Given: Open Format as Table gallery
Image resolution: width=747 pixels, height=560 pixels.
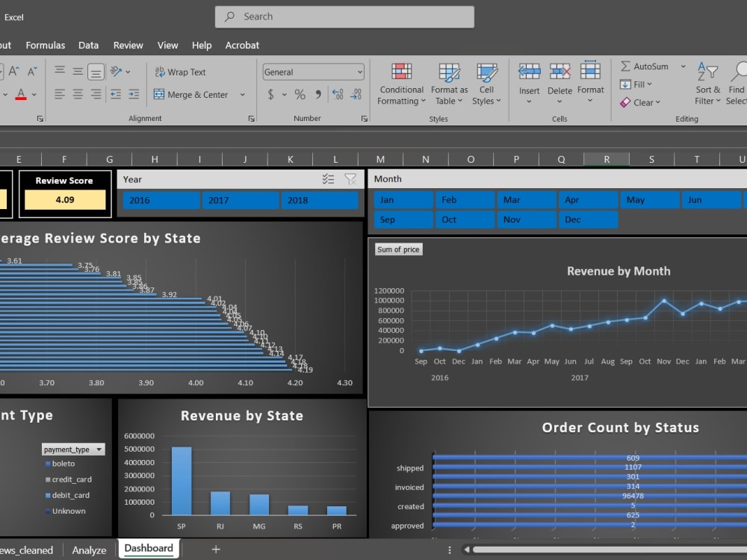Looking at the screenshot, I should pos(449,84).
